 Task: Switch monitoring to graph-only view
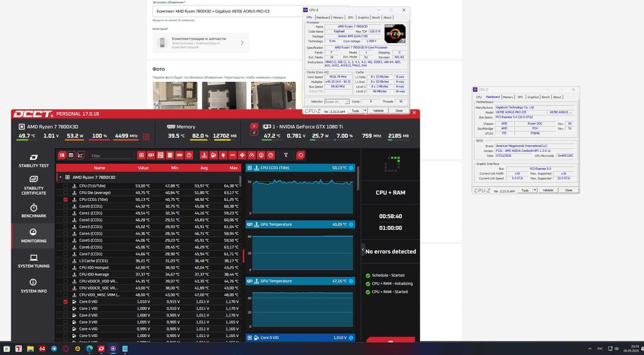tap(80, 155)
